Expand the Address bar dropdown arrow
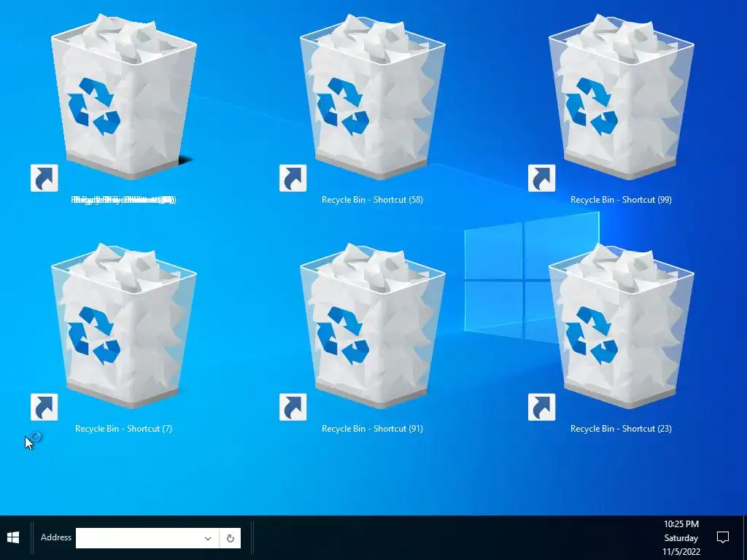The image size is (747, 560). click(x=208, y=538)
